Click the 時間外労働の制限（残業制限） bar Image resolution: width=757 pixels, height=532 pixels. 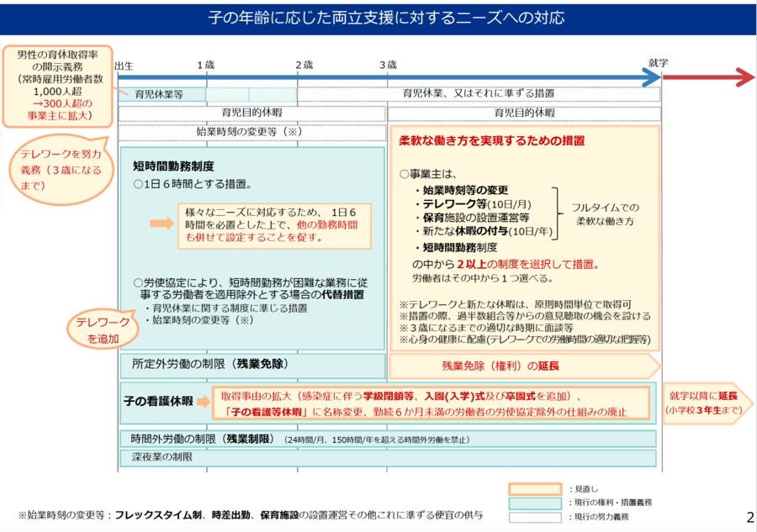[x=387, y=439]
